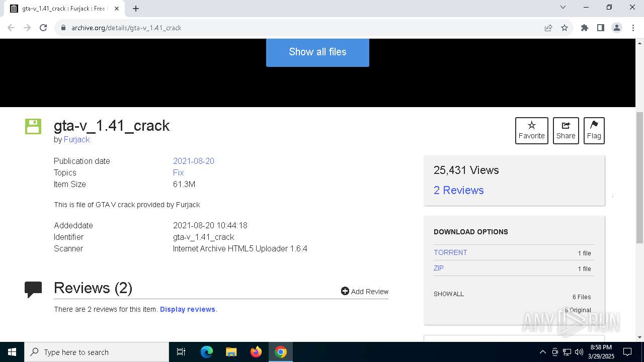644x362 pixels.
Task: Click the Addeddate value 2021-08-20 10:44:18
Action: click(210, 225)
